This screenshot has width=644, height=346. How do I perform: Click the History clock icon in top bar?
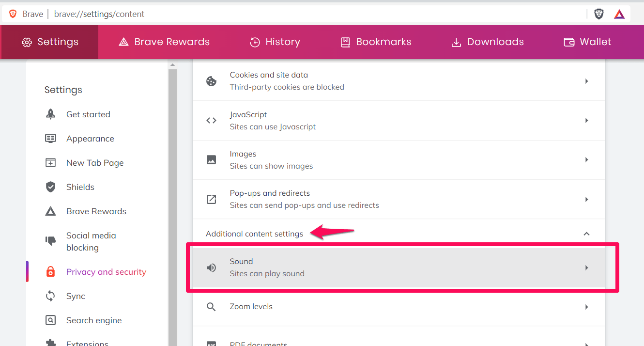pos(255,42)
